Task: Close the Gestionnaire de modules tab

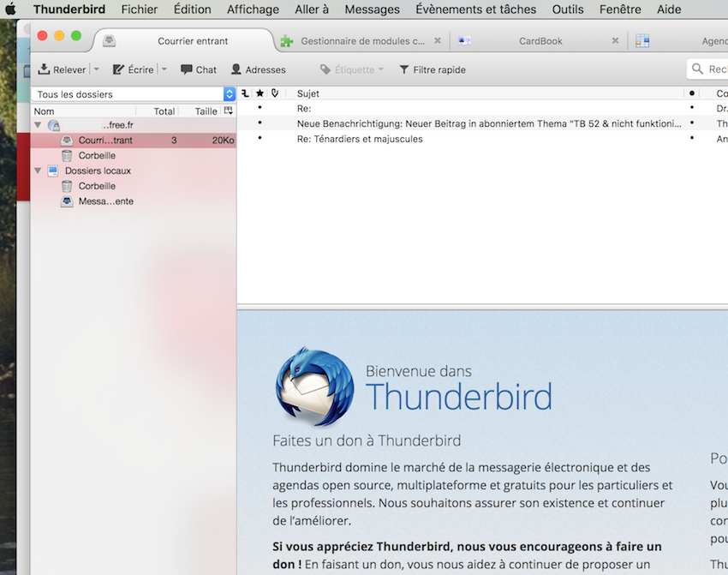Action: 438,41
